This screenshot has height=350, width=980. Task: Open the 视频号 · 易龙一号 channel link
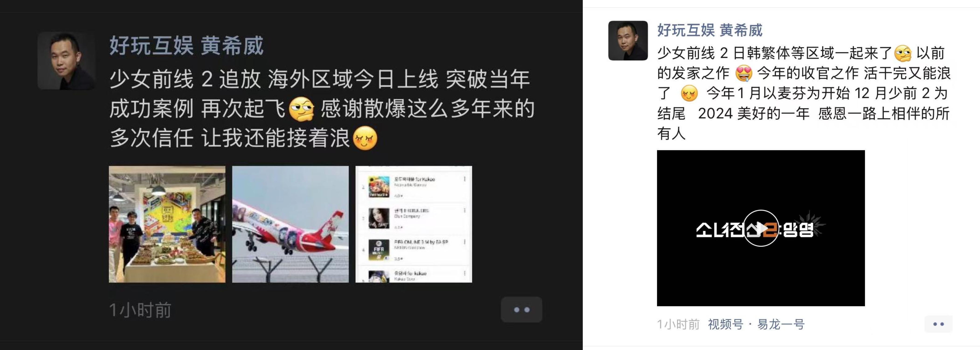click(756, 325)
